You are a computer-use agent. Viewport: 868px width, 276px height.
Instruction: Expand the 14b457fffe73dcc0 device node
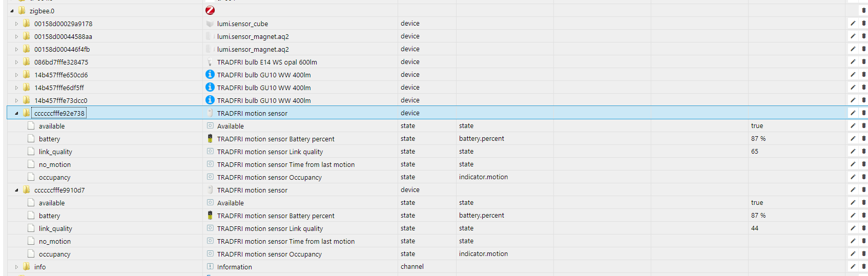click(x=16, y=100)
